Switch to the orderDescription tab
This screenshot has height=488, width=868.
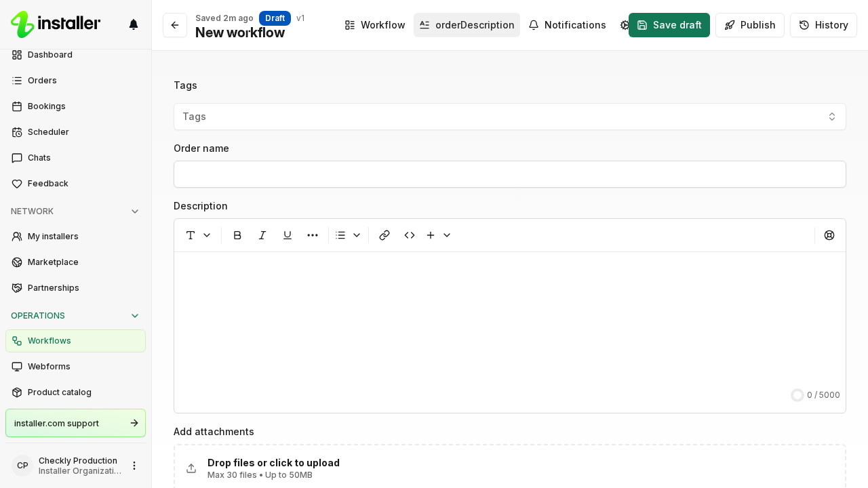pos(467,25)
